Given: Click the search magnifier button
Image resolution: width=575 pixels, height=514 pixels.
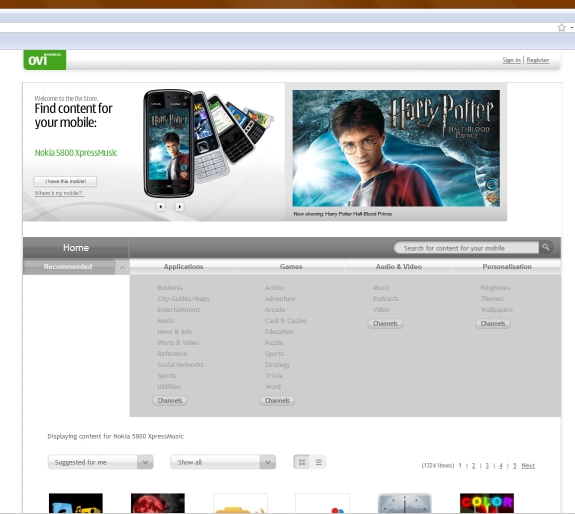Looking at the screenshot, I should [x=546, y=247].
